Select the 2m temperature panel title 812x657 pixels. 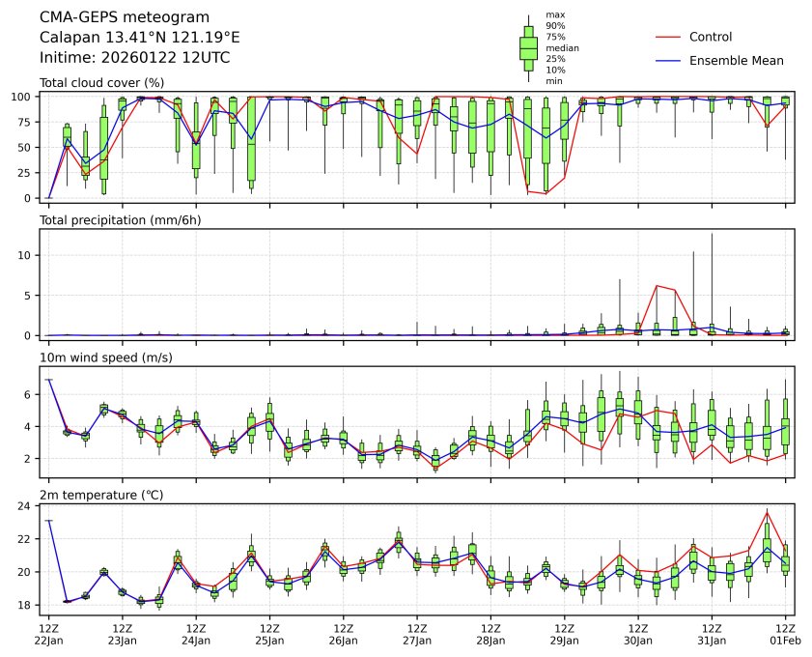pos(101,495)
